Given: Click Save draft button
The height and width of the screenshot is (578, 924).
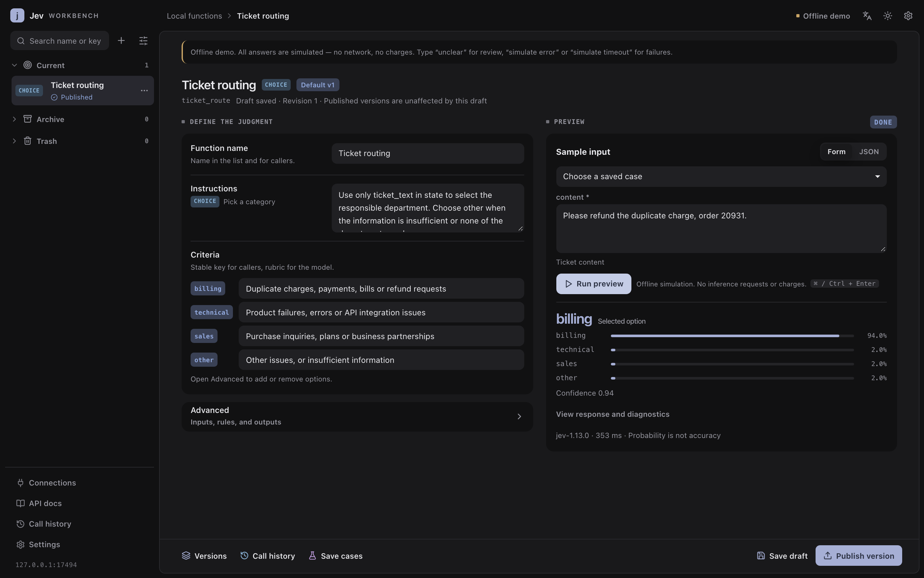Looking at the screenshot, I should click(x=782, y=556).
